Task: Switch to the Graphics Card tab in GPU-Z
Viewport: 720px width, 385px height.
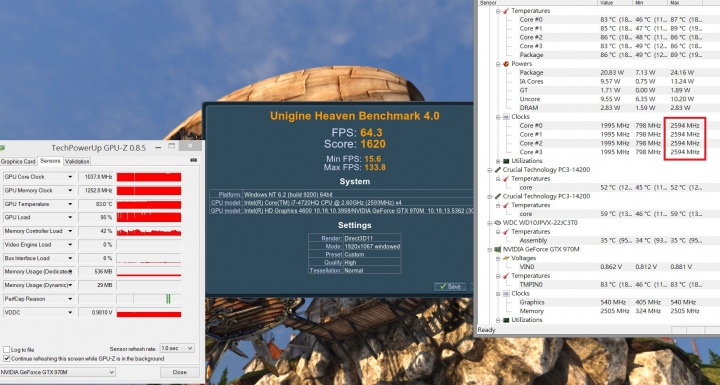Action: point(18,161)
